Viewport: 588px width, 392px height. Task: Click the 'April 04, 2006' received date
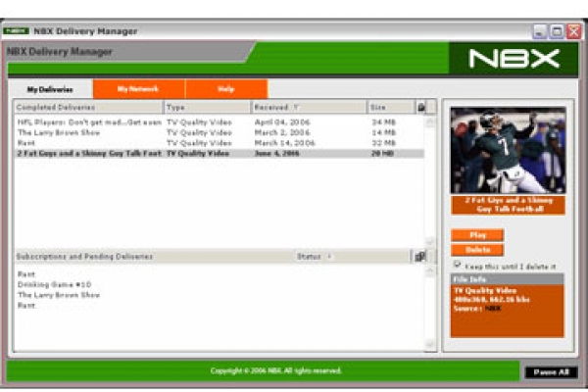pyautogui.click(x=282, y=122)
